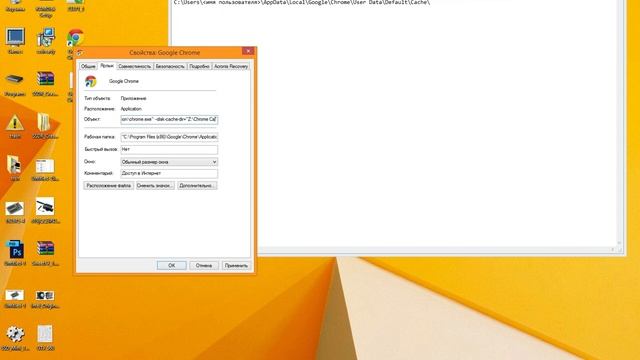Click the horizontal scrollbar of Notepad window

click(436, 249)
